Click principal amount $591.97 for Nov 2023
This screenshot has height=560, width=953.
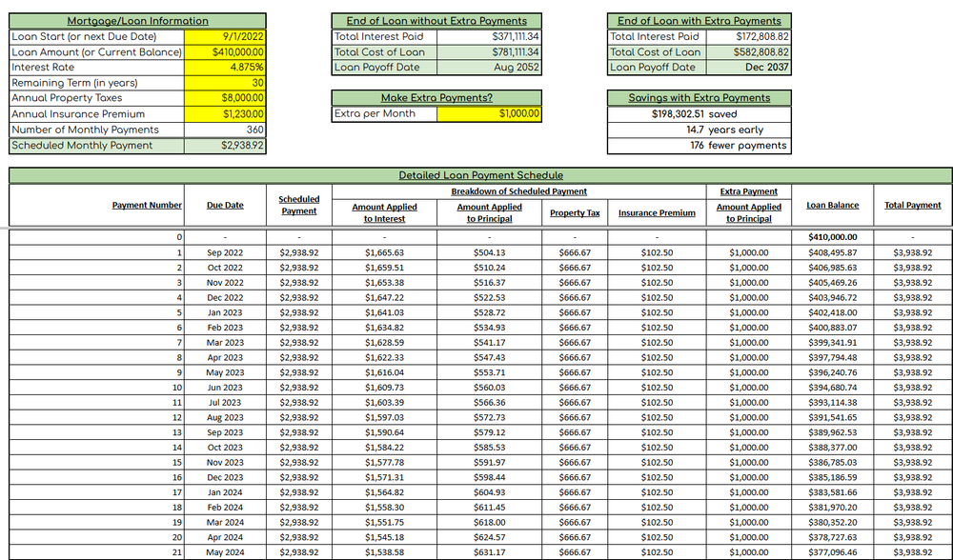[x=489, y=463]
